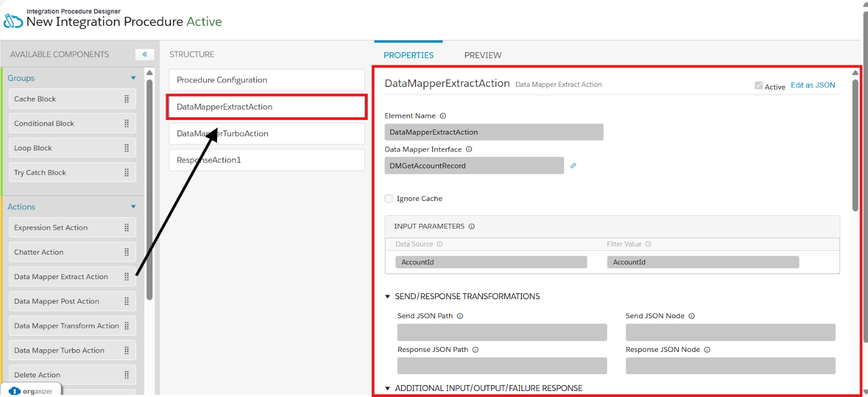The width and height of the screenshot is (868, 397).
Task: Click drag handle for Cache Block
Action: click(126, 99)
